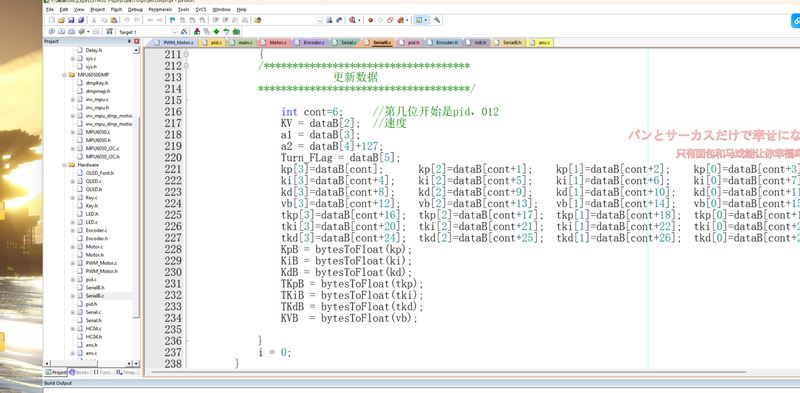Collapse the code fold at line 211
The image size is (800, 393).
pyautogui.click(x=186, y=54)
